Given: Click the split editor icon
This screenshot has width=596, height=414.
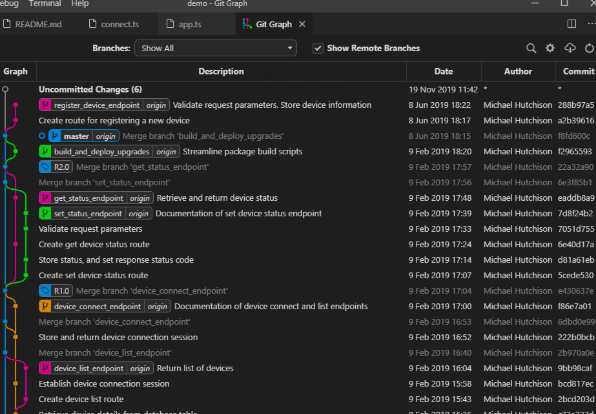Looking at the screenshot, I should point(571,24).
